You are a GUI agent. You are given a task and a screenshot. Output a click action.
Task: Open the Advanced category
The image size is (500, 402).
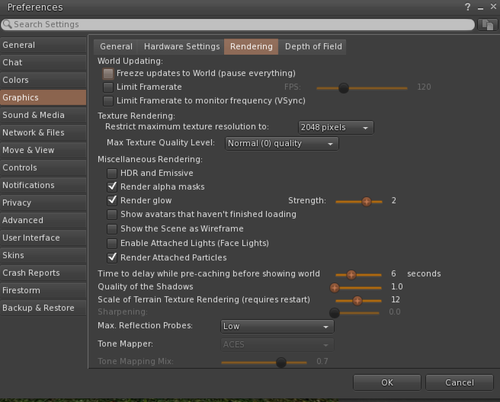(x=43, y=220)
